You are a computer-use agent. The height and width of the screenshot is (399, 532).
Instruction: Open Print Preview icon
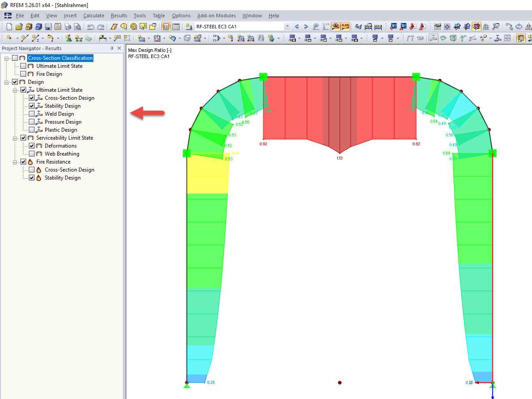click(x=77, y=27)
